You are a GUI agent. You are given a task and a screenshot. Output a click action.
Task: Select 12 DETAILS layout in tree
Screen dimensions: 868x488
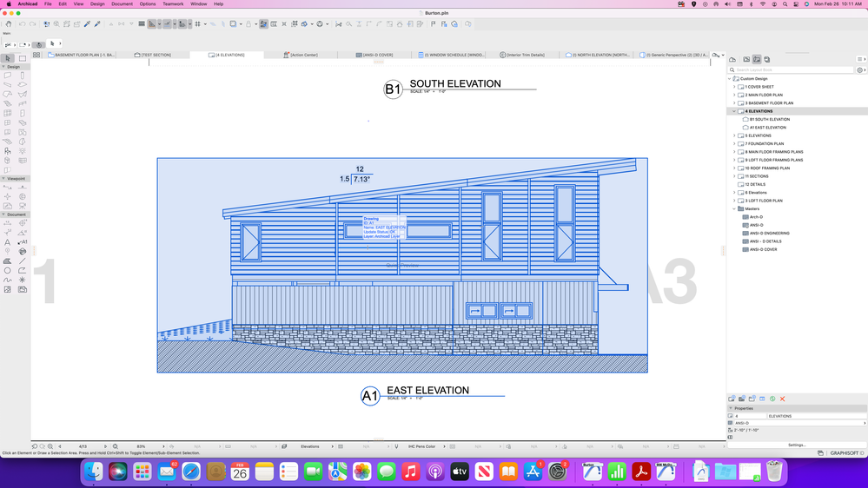pyautogui.click(x=755, y=185)
